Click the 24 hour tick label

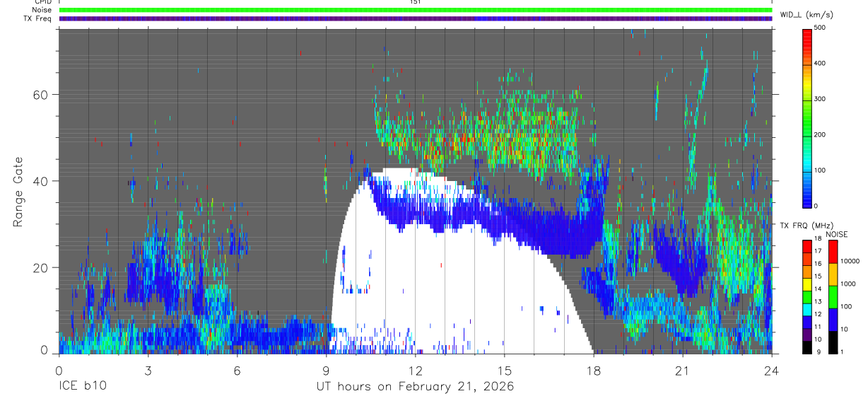coord(772,371)
